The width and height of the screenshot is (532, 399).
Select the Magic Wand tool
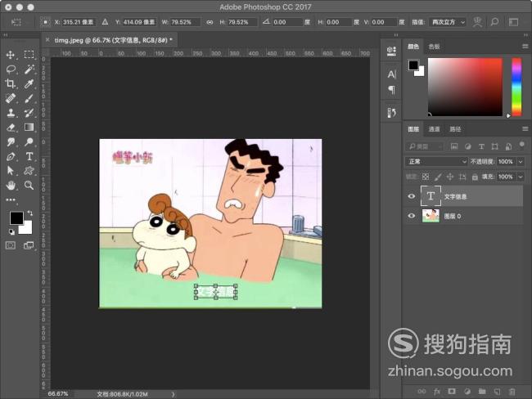[29, 69]
